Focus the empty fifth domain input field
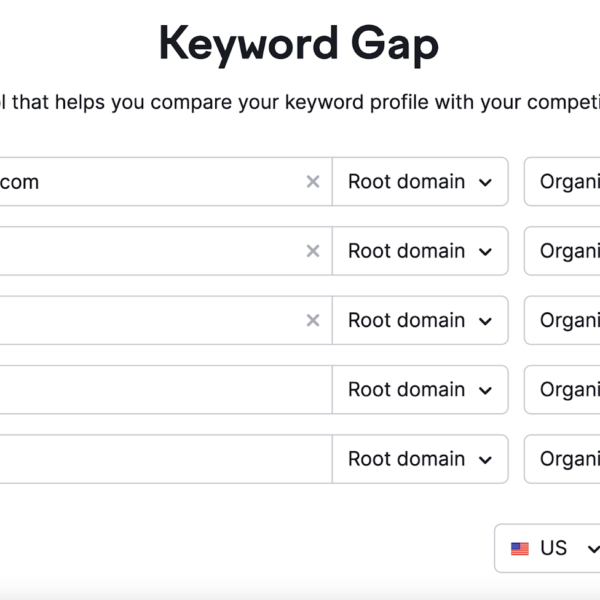The height and width of the screenshot is (600, 600). (166, 459)
